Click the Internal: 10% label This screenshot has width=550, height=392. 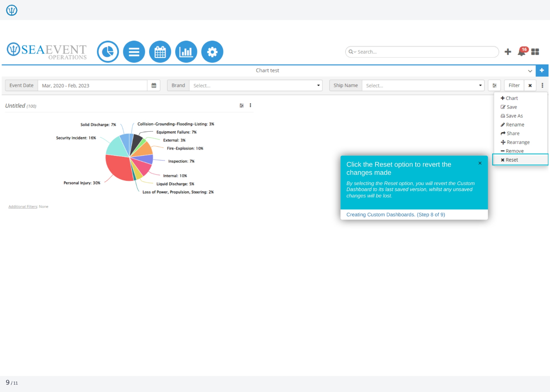175,176
